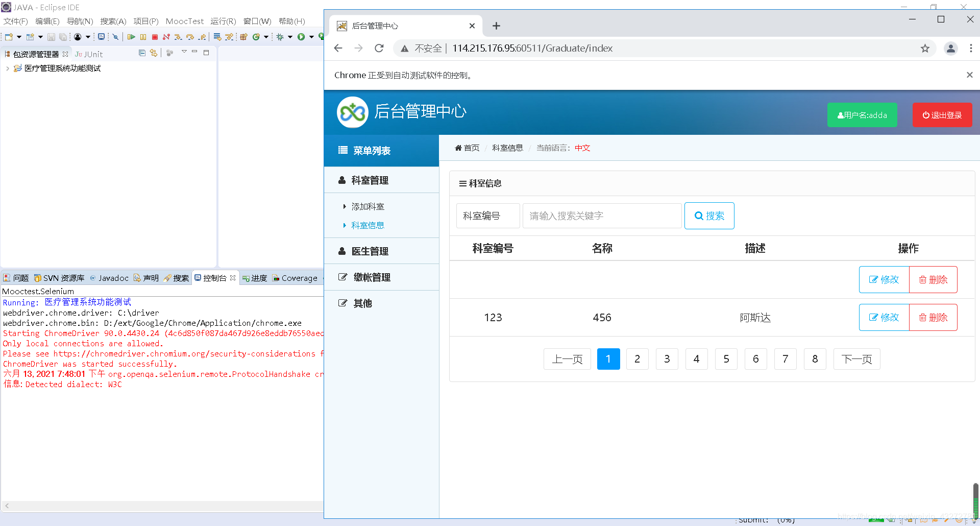
Task: Switch to the 问题 tab
Action: [16, 278]
